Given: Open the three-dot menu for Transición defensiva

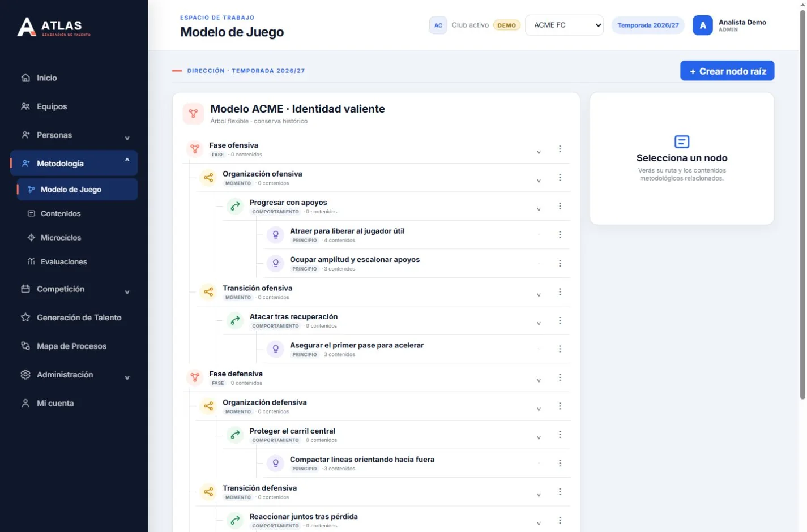Looking at the screenshot, I should [560, 492].
